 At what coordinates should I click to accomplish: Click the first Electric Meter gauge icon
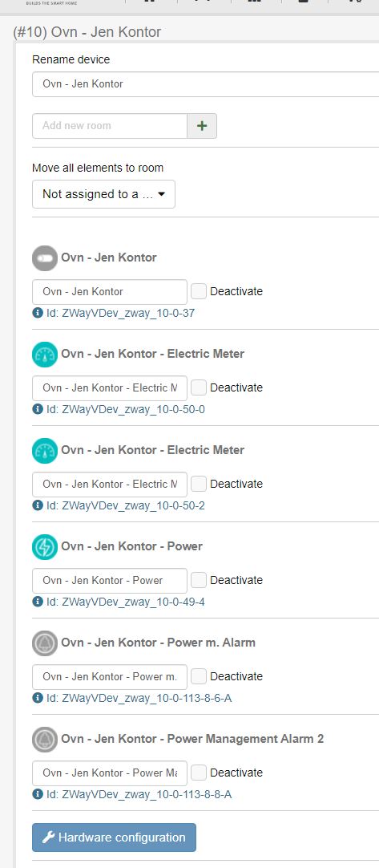coord(45,355)
